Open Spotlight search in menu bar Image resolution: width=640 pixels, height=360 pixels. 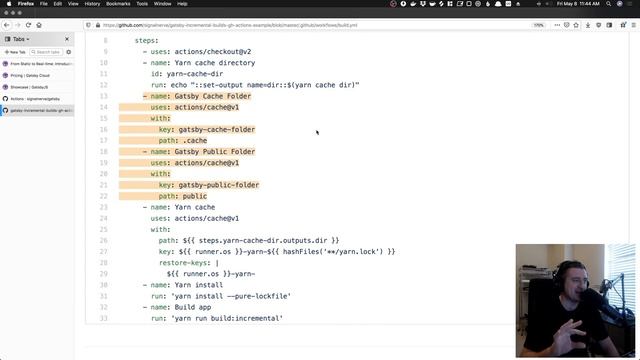pos(609,4)
